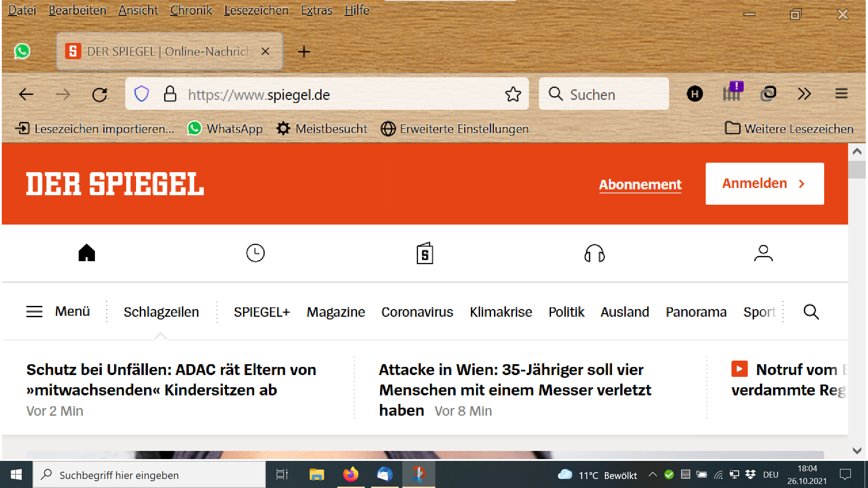
Task: Open the Chronik menu
Action: pos(191,10)
